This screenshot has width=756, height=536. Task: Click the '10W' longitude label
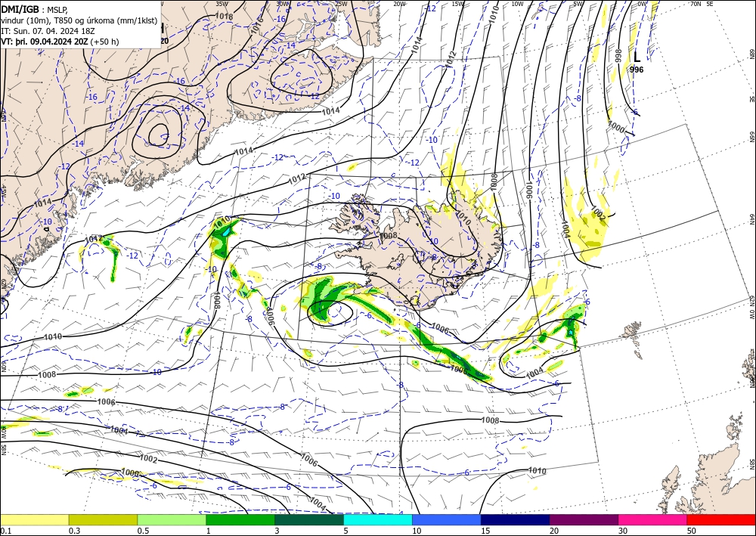(x=517, y=4)
